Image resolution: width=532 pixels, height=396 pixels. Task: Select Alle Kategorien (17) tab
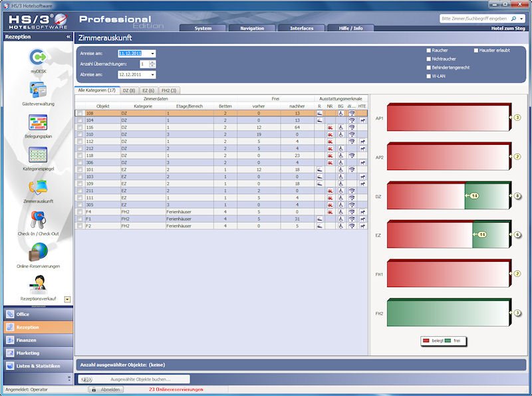[96, 90]
